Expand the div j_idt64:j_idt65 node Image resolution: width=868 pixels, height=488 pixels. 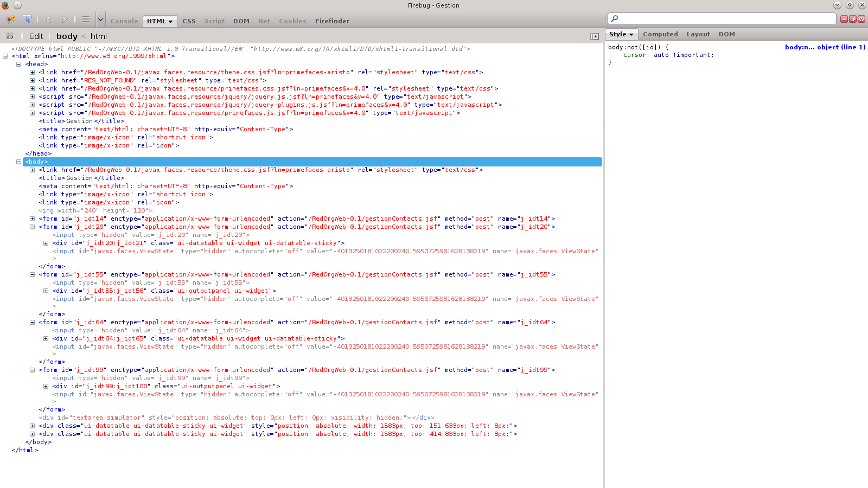[46, 338]
